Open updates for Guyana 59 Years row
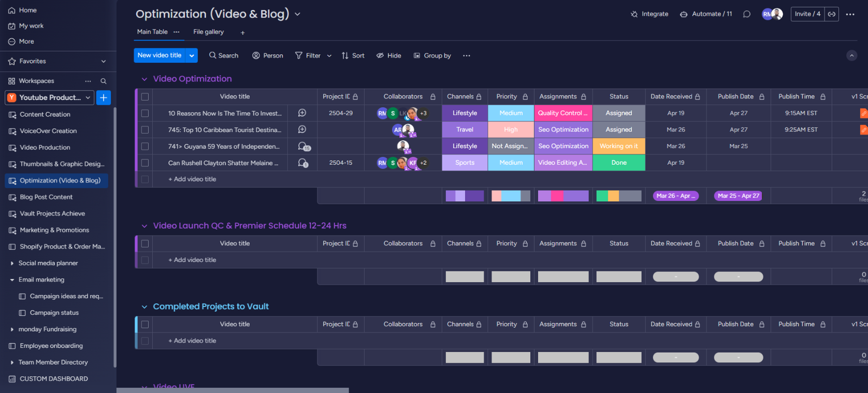This screenshot has width=868, height=393. click(303, 146)
